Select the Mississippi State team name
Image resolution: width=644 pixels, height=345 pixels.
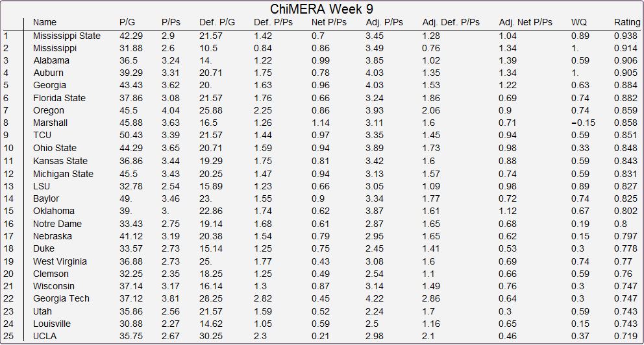pos(67,36)
